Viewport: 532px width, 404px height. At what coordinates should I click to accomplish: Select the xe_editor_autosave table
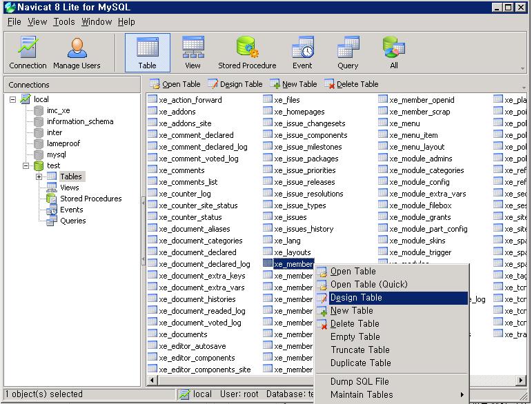(192, 346)
